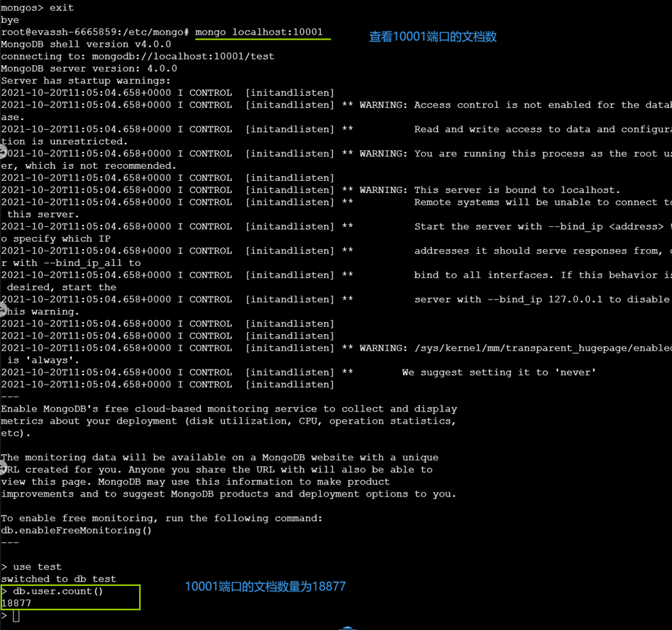Click the annotation 10001端口的文档数量为18877

265,587
